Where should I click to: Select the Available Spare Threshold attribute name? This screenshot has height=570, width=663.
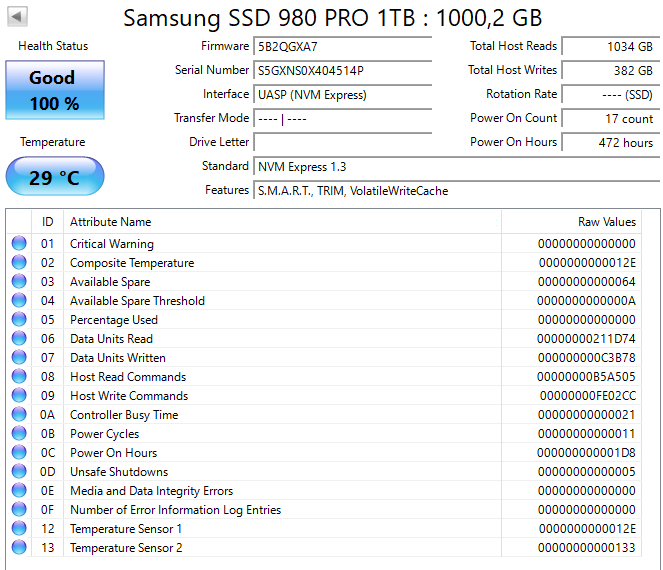(137, 301)
